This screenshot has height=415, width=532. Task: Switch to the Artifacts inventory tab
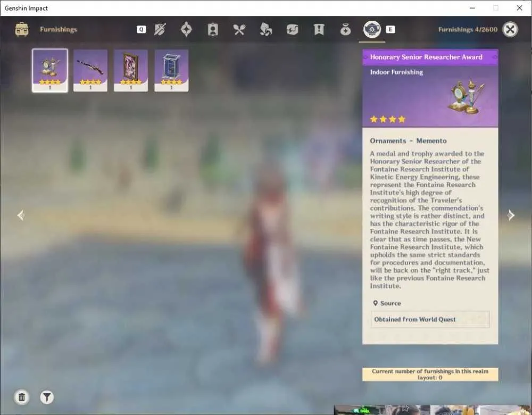click(186, 29)
